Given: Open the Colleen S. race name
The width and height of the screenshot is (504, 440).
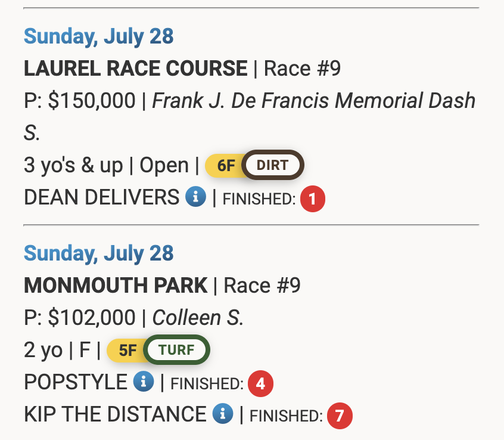Looking at the screenshot, I should coord(198,318).
